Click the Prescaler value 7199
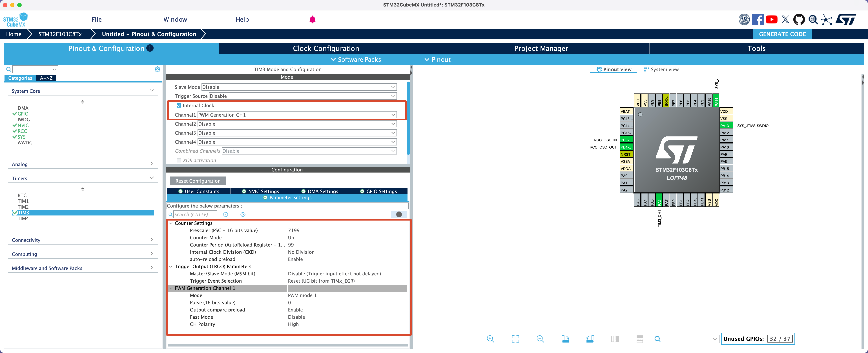Screen dimensions: 868x353 pos(294,230)
